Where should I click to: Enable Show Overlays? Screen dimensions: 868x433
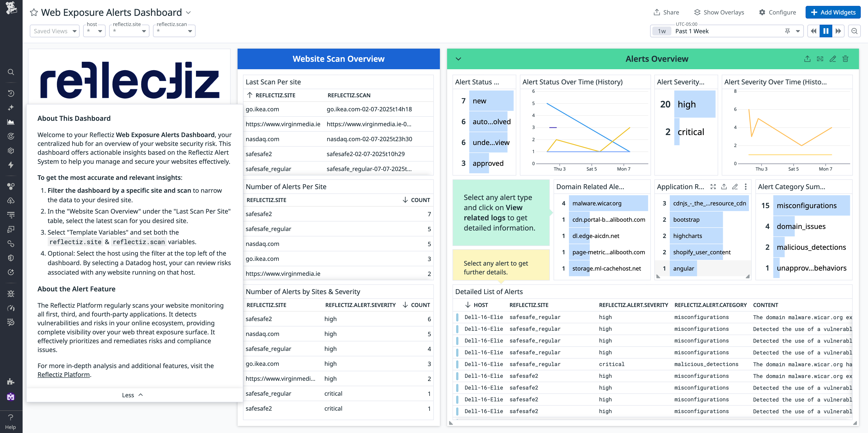(x=719, y=12)
